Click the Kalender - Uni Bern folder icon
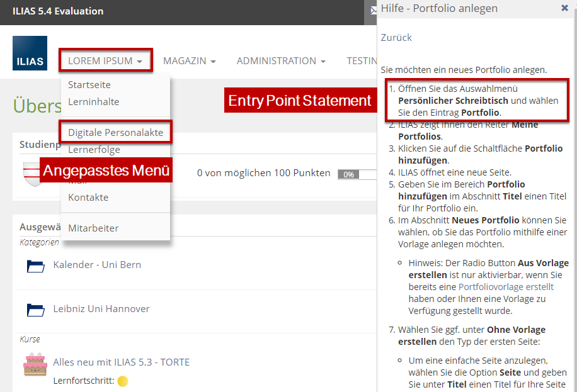 pos(35,266)
